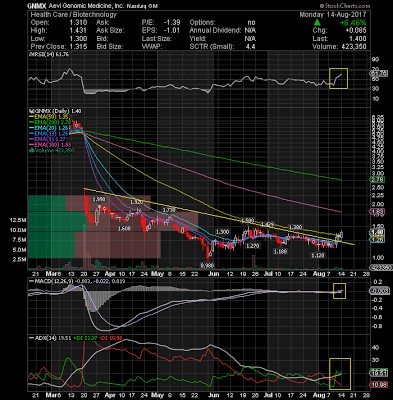Select the pink EMA(100) legend entry
Viewport: 393px width, 400px height.
[50, 145]
